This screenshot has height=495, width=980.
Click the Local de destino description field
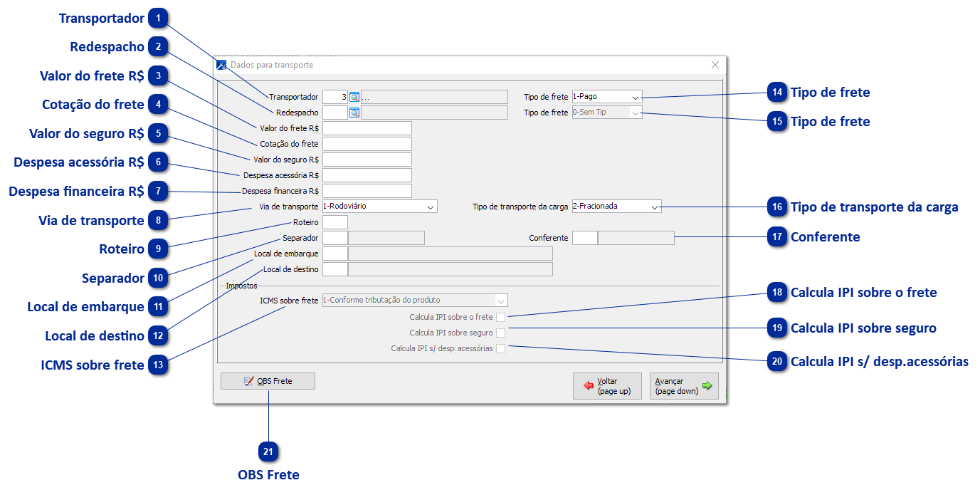(x=451, y=269)
